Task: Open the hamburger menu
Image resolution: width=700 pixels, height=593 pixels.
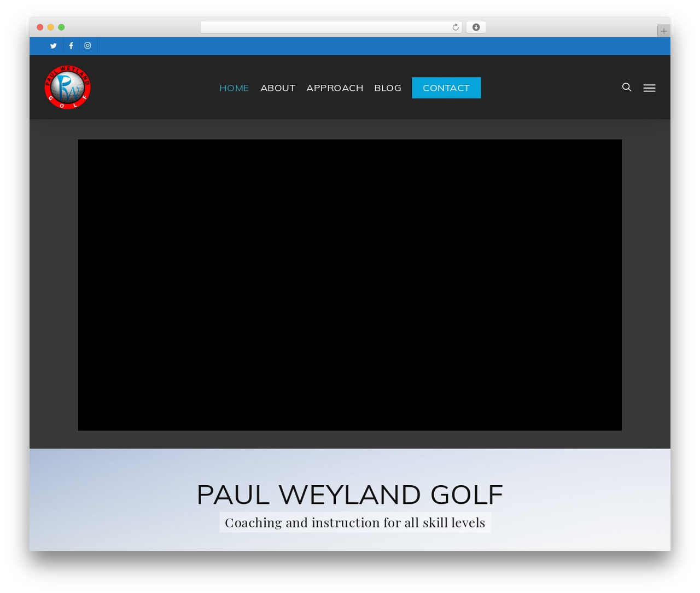Action: tap(649, 88)
